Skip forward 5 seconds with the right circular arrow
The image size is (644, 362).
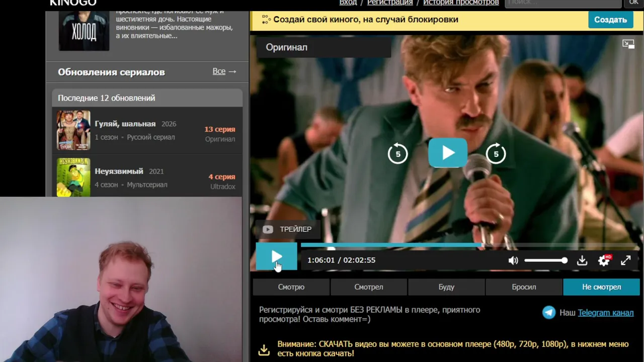click(496, 154)
